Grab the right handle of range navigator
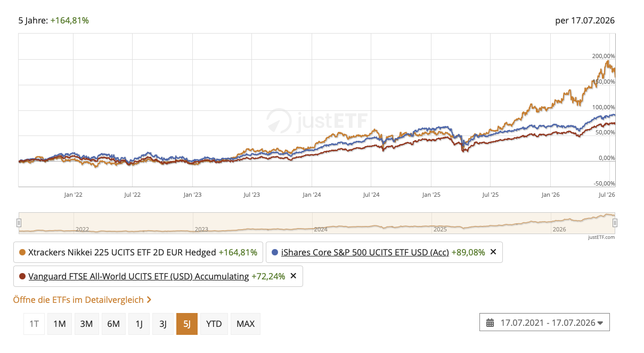The width and height of the screenshot is (644, 353). click(615, 222)
